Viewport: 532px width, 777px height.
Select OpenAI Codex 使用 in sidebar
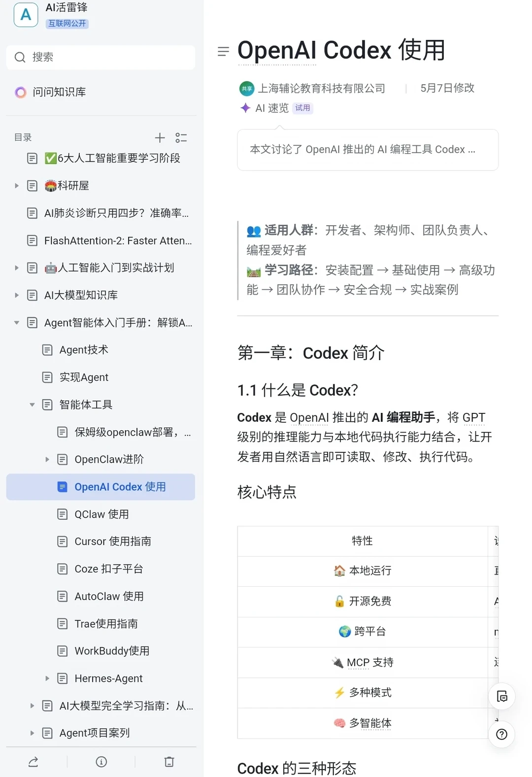[100, 487]
